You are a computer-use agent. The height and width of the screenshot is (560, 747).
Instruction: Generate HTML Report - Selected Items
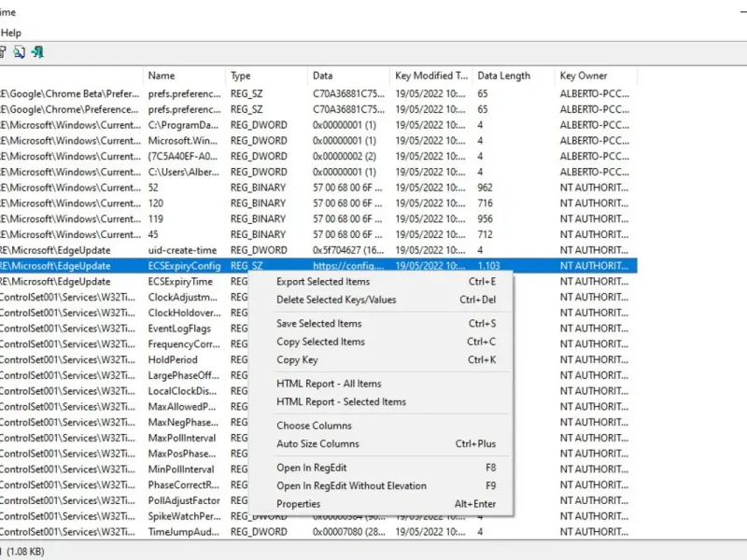click(381, 401)
